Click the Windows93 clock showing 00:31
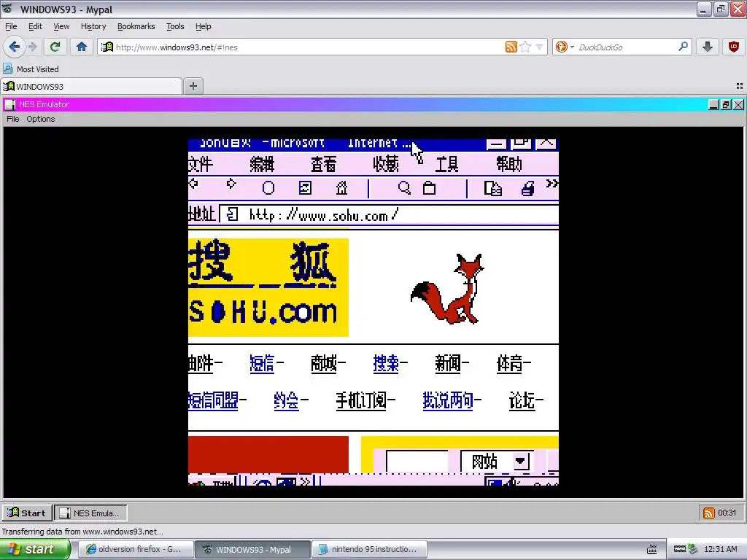This screenshot has height=560, width=747. tap(727, 513)
